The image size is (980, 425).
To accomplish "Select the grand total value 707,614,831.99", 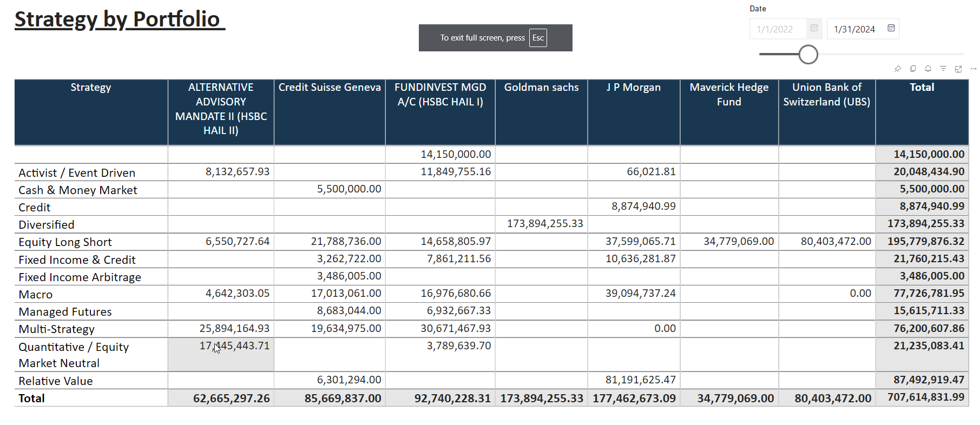I will click(925, 397).
